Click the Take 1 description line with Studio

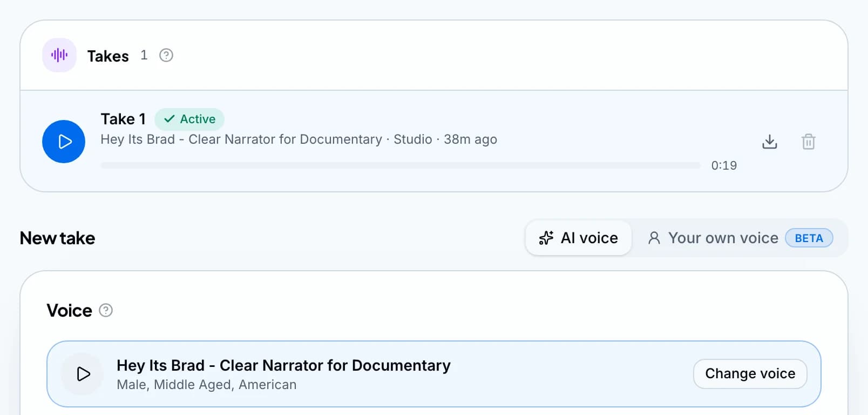[x=299, y=139]
